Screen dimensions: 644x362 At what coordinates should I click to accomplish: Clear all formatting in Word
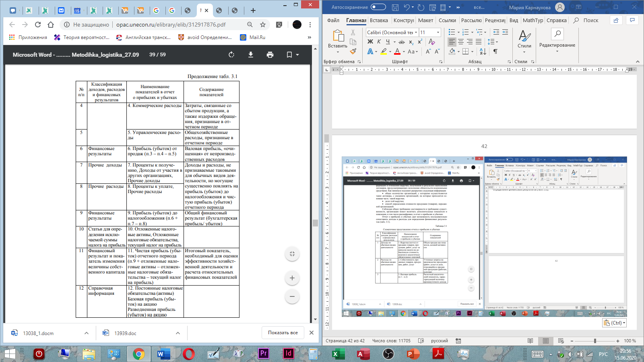tap(431, 42)
